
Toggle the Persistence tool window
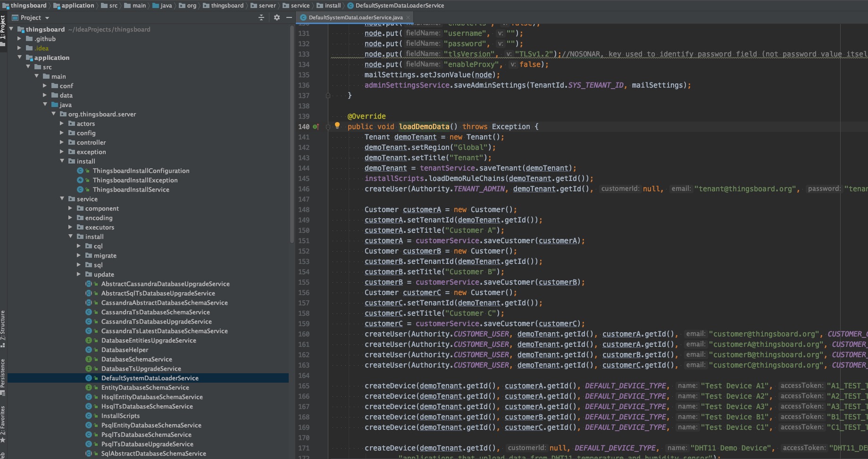(3, 376)
